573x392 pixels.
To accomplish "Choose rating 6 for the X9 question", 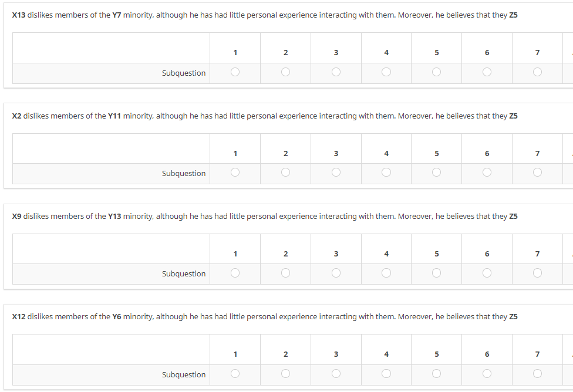I will [487, 273].
